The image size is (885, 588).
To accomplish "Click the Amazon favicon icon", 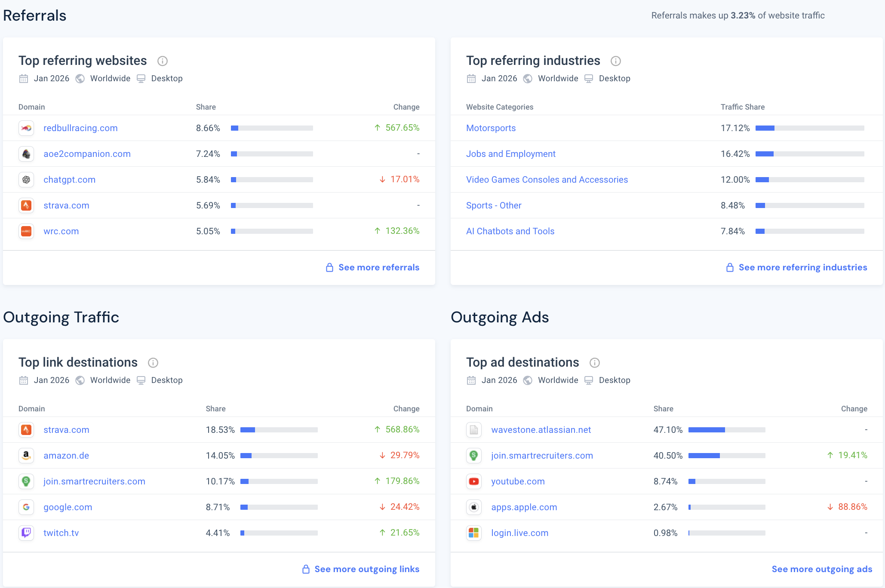I will [26, 456].
